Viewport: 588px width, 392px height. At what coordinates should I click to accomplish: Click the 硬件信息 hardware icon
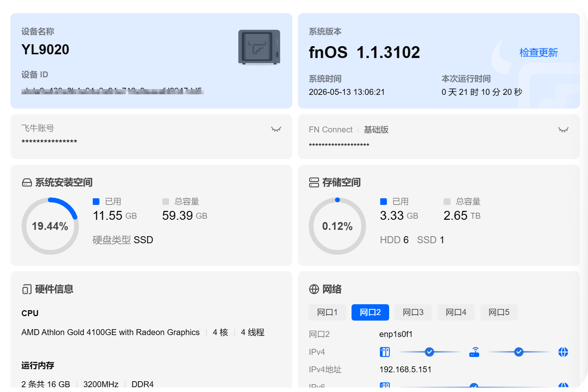[x=27, y=289]
